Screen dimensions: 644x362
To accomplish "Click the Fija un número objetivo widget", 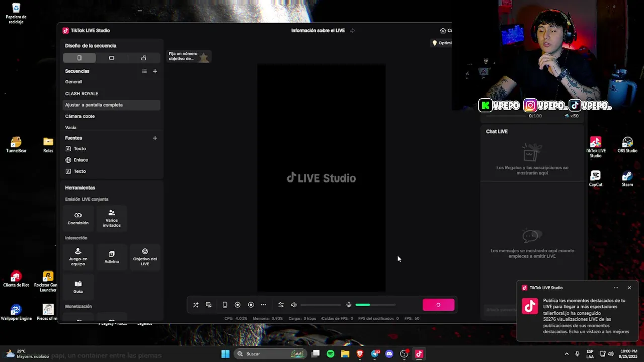I will [x=189, y=56].
